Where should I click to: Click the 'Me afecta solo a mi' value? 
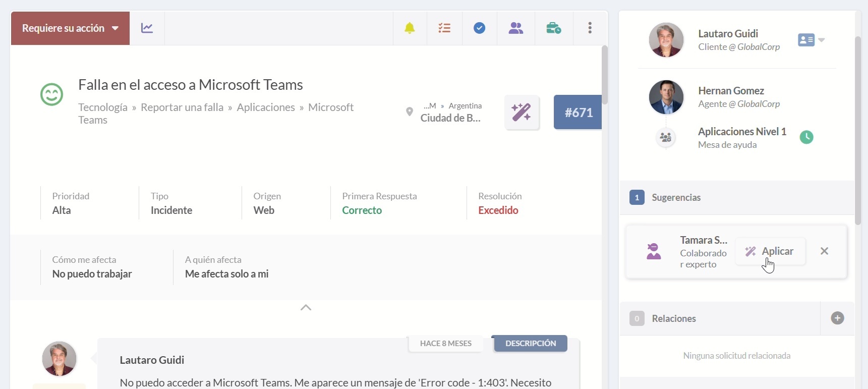point(226,274)
